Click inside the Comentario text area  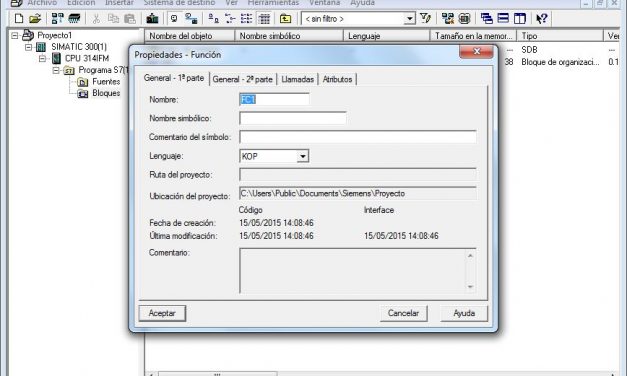click(x=353, y=271)
